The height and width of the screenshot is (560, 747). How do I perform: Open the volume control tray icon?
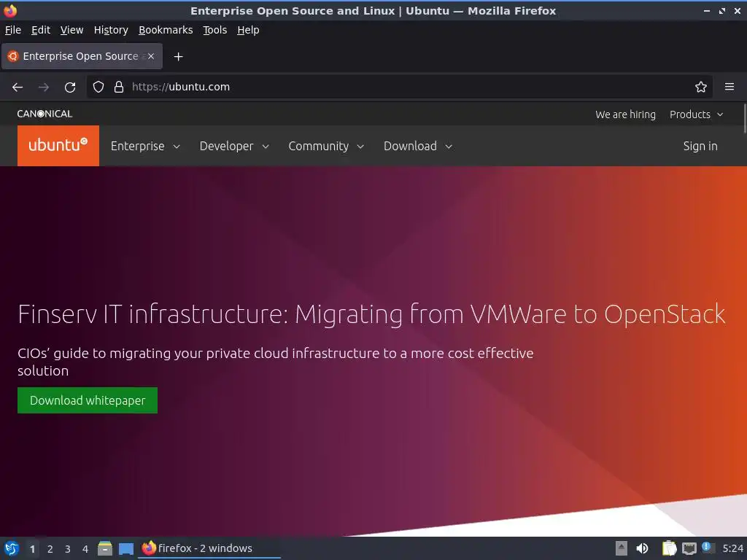[x=642, y=548]
